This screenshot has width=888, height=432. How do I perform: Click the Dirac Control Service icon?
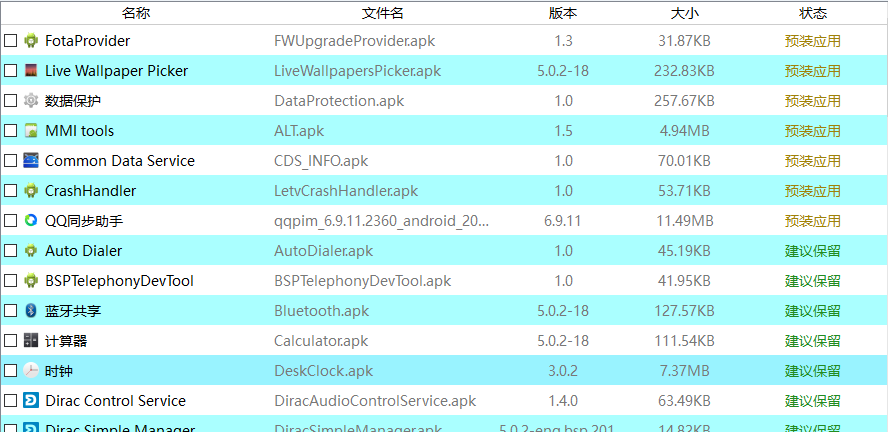click(31, 401)
